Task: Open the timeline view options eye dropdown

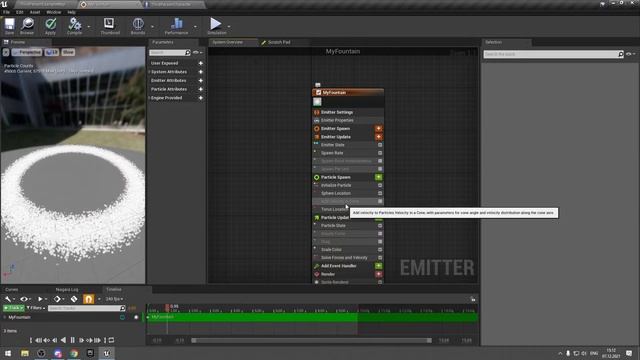Action: coord(25,299)
